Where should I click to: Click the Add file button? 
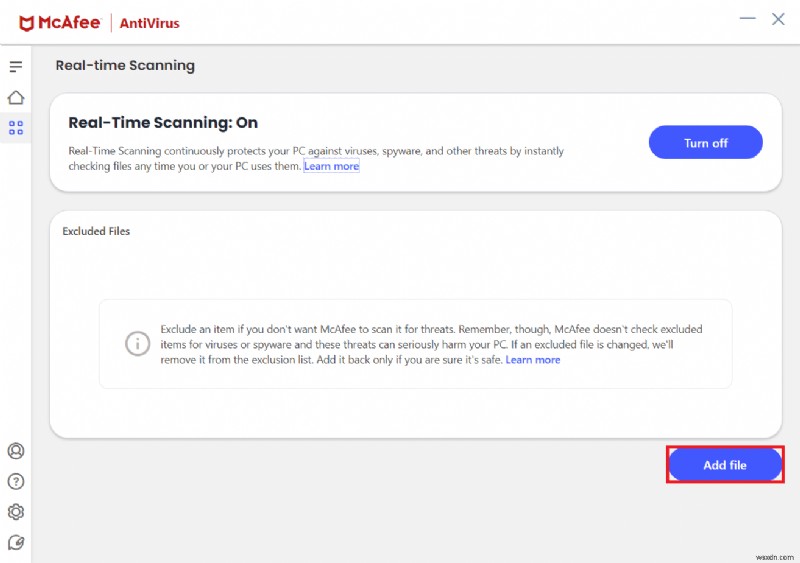tap(725, 465)
